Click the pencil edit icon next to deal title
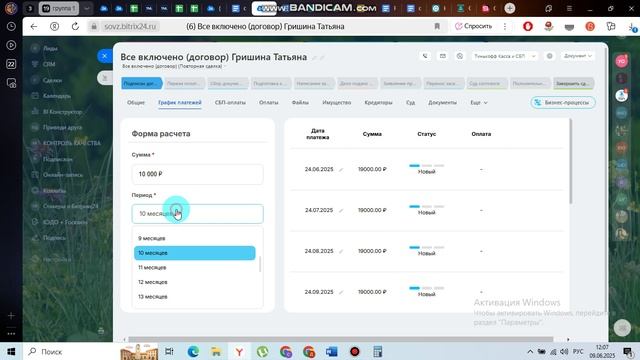640x360 pixels. (x=314, y=58)
